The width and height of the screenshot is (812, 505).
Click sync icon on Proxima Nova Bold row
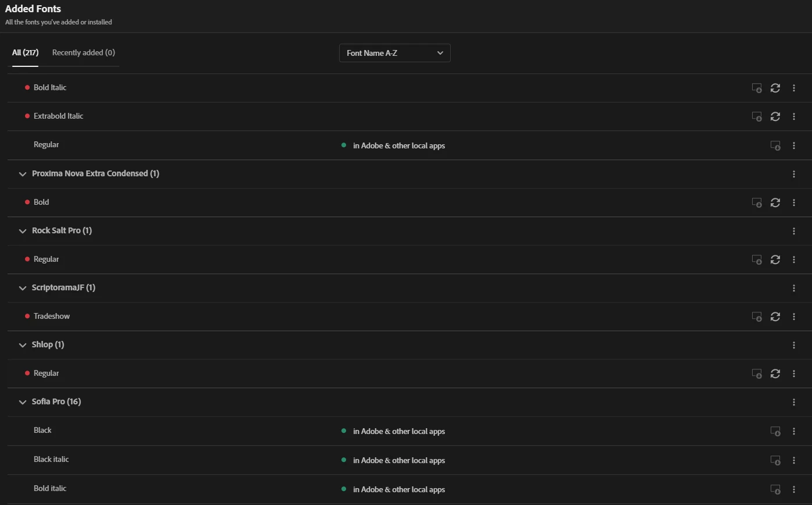[x=775, y=203]
